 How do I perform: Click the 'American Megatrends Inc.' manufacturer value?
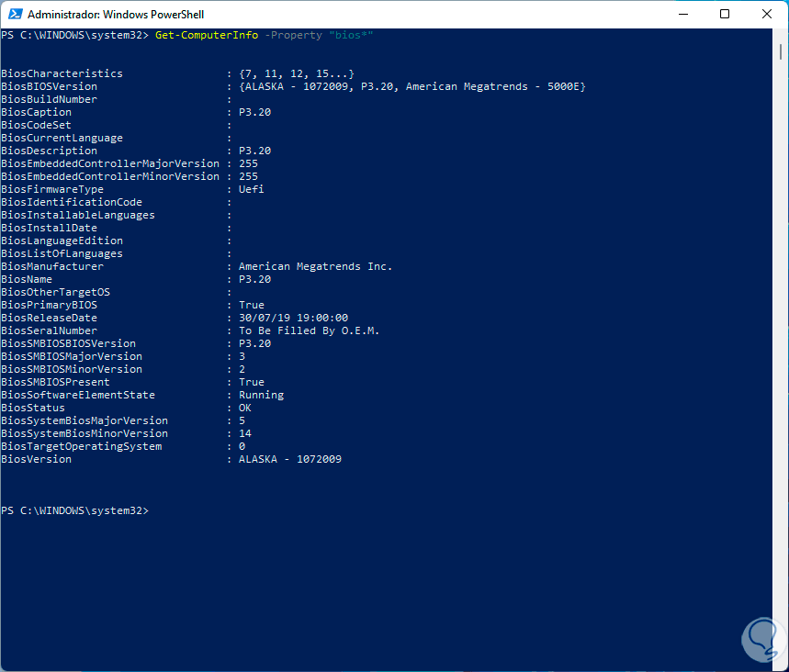click(315, 266)
